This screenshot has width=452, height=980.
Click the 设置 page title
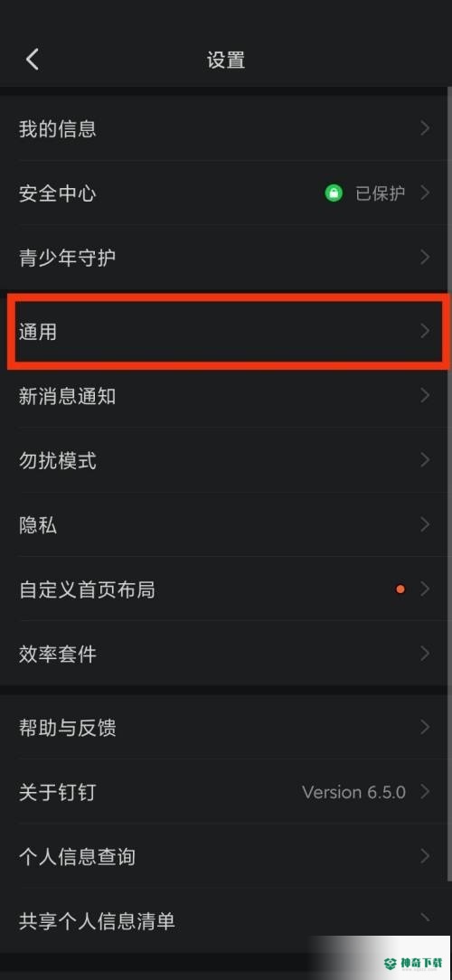point(226,60)
